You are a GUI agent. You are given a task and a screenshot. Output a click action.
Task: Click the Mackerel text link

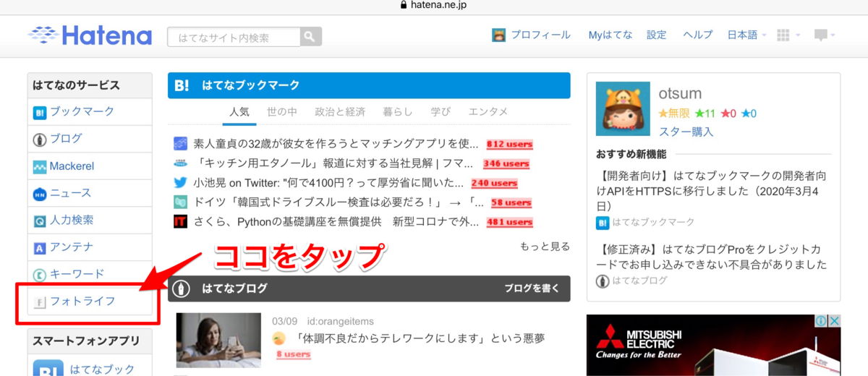(x=72, y=166)
